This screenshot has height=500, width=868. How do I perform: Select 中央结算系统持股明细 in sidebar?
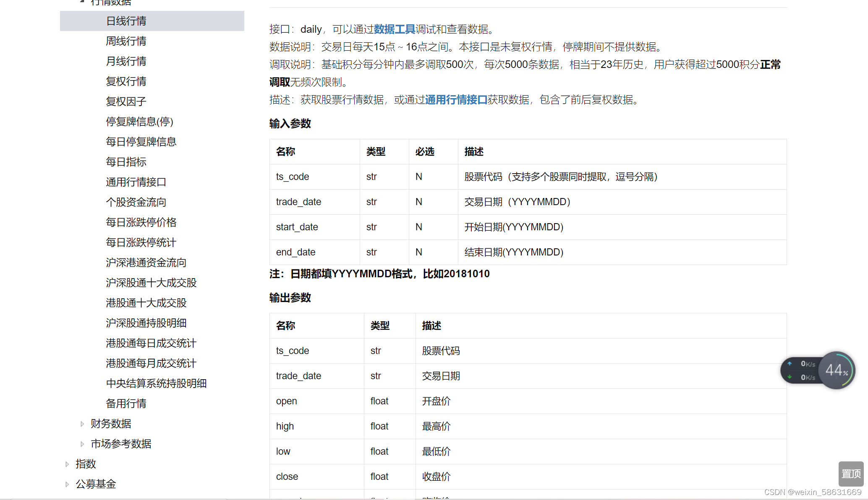coord(156,383)
